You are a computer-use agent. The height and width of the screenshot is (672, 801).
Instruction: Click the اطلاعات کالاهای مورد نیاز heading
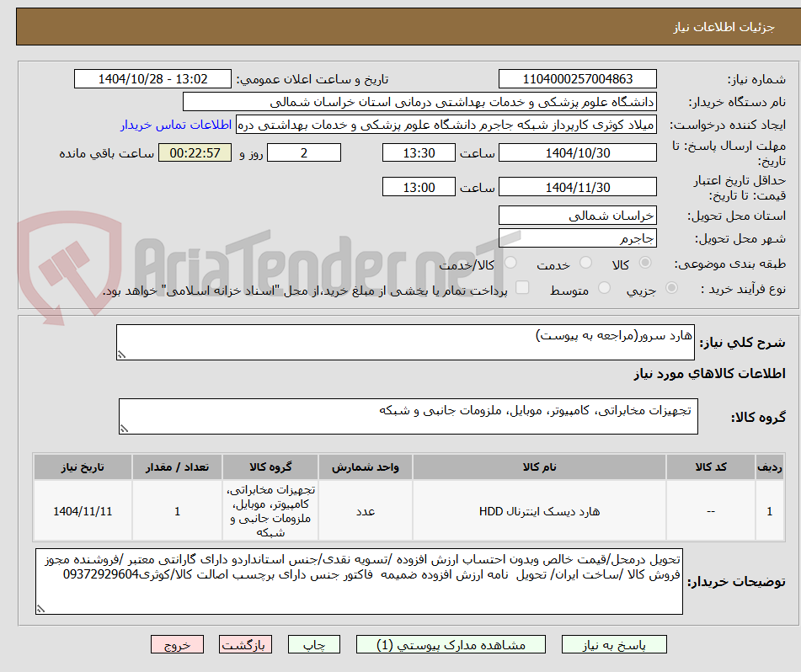(709, 374)
